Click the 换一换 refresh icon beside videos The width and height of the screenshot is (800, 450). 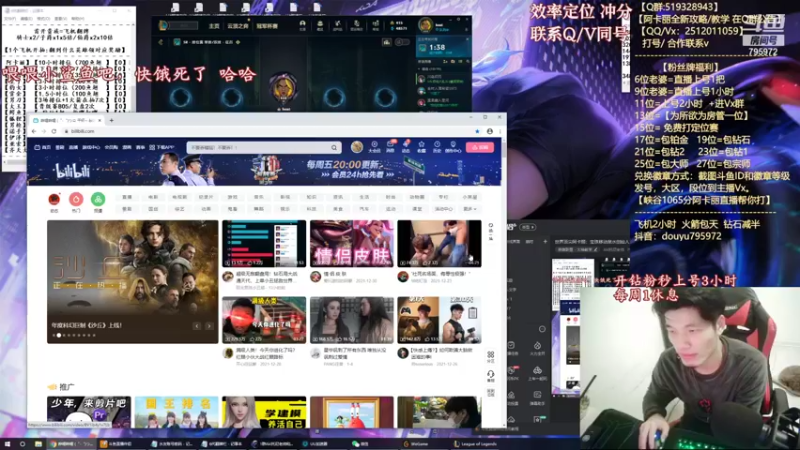point(491,231)
